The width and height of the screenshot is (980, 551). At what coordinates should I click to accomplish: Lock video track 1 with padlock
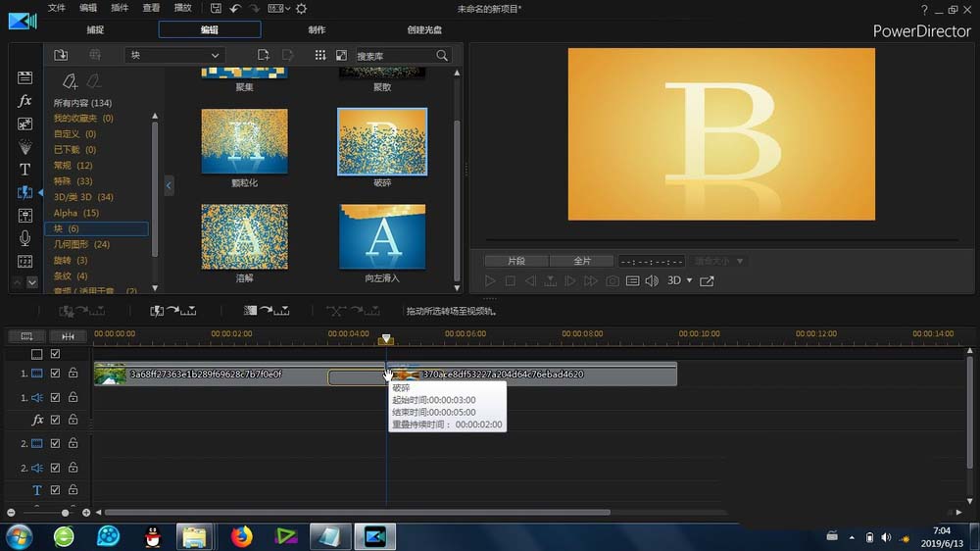pos(73,373)
